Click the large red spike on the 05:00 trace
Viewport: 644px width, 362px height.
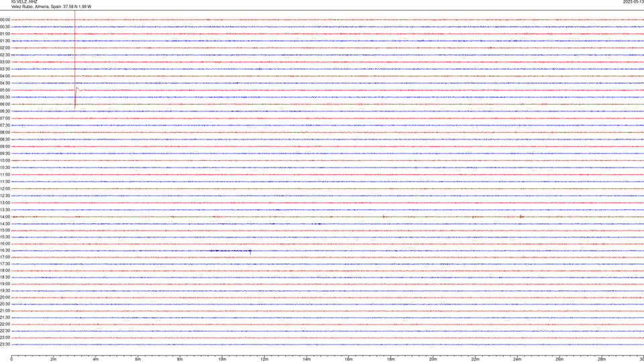click(75, 60)
